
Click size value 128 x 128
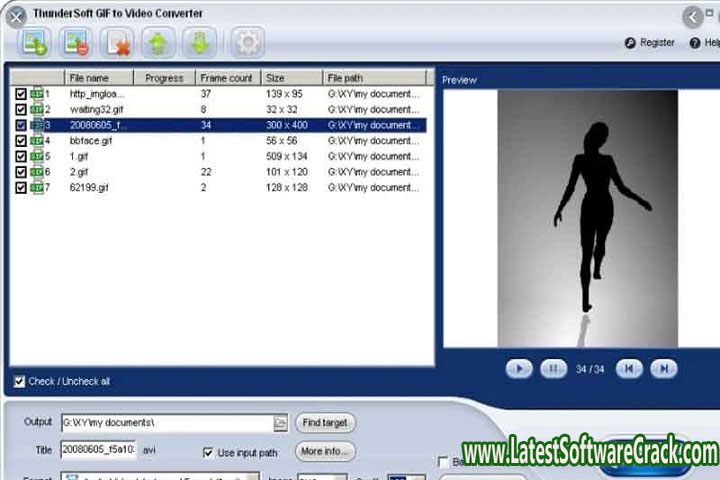(287, 188)
